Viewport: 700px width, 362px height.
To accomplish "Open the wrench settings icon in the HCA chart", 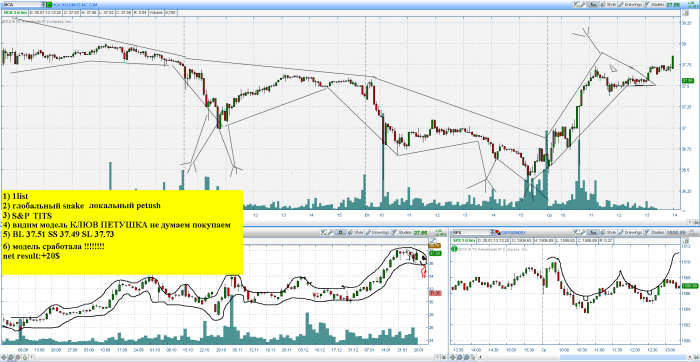I will coord(583,4).
